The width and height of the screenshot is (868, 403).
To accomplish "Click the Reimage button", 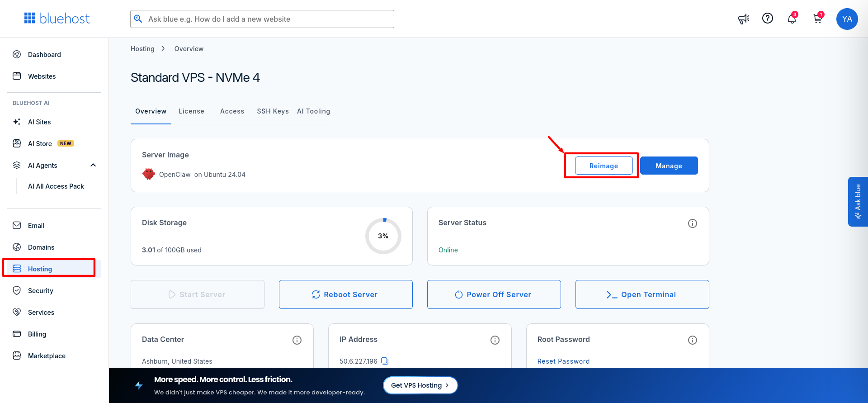I will pos(604,166).
